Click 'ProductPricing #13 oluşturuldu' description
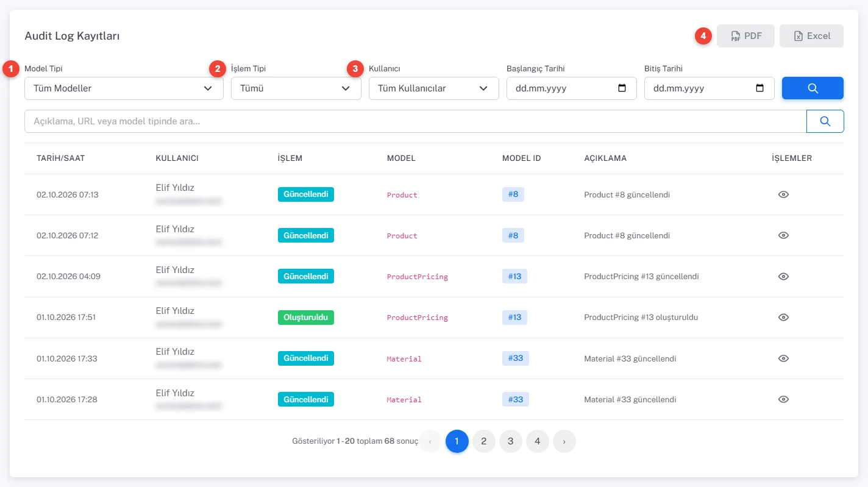This screenshot has height=487, width=868. pyautogui.click(x=641, y=317)
